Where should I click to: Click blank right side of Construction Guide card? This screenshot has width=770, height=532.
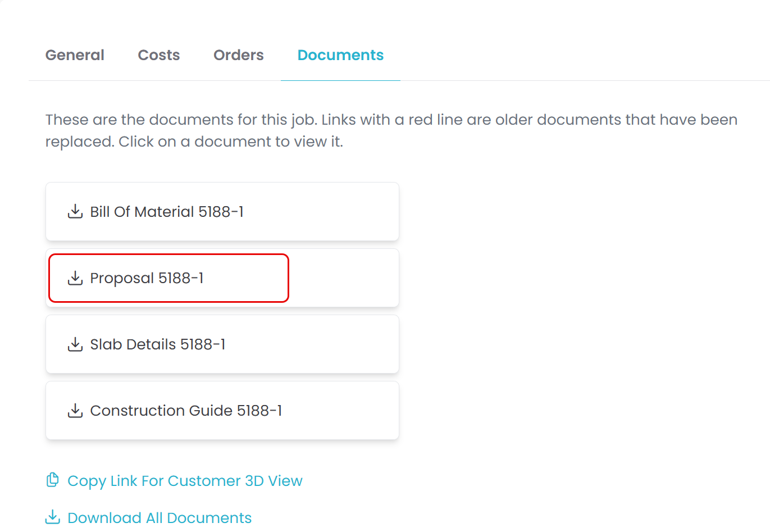click(348, 411)
